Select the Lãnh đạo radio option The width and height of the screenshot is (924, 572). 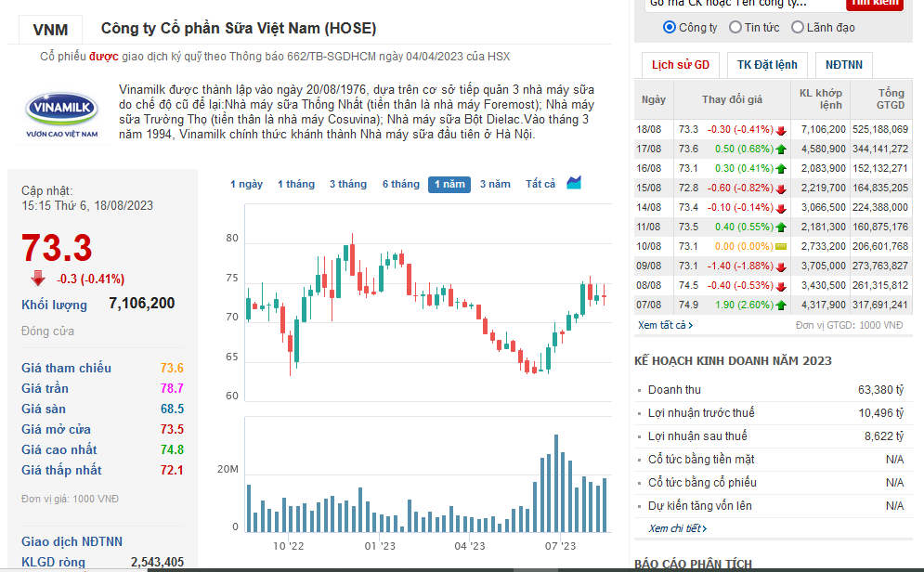pos(798,27)
